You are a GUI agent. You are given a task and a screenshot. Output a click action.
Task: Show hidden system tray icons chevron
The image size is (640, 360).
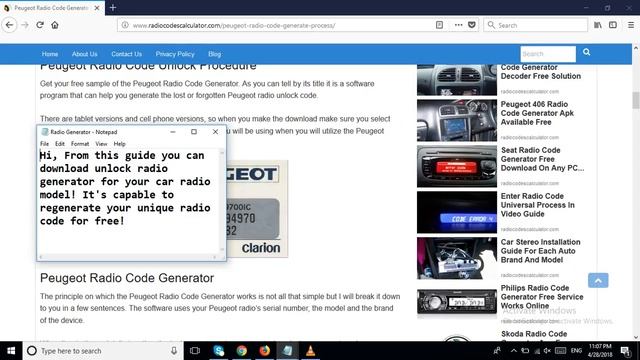(513, 351)
